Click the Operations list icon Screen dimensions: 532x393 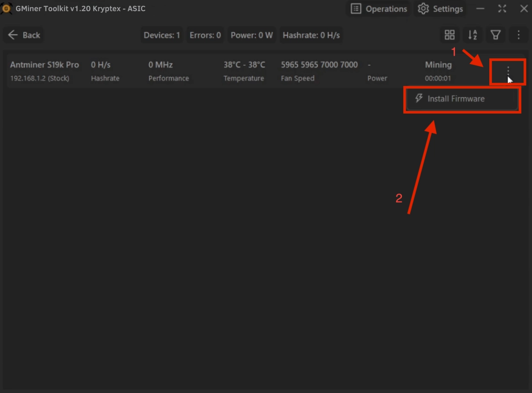(x=356, y=9)
